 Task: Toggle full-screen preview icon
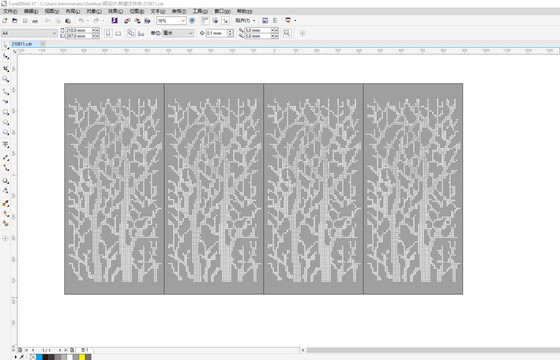coord(192,21)
